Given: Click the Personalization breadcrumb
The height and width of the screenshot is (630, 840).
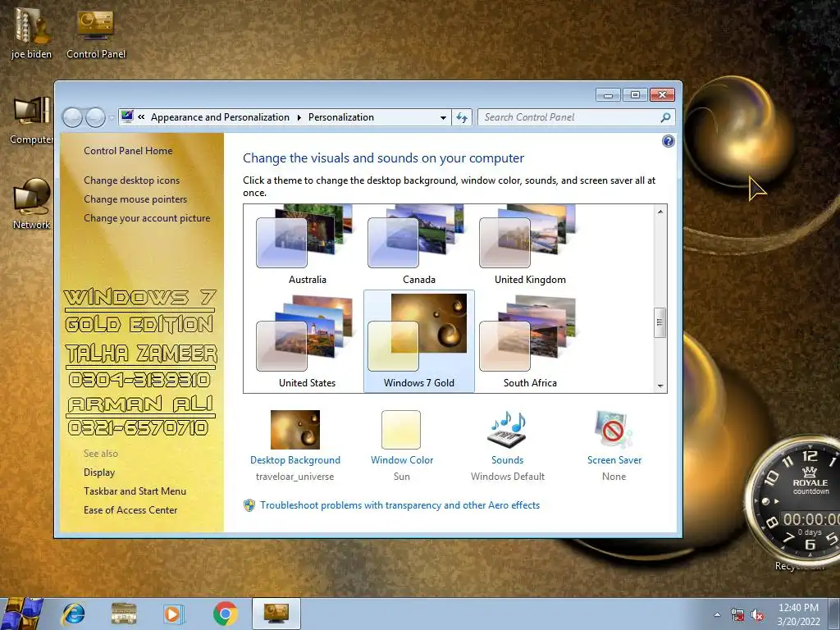Looking at the screenshot, I should pyautogui.click(x=340, y=117).
